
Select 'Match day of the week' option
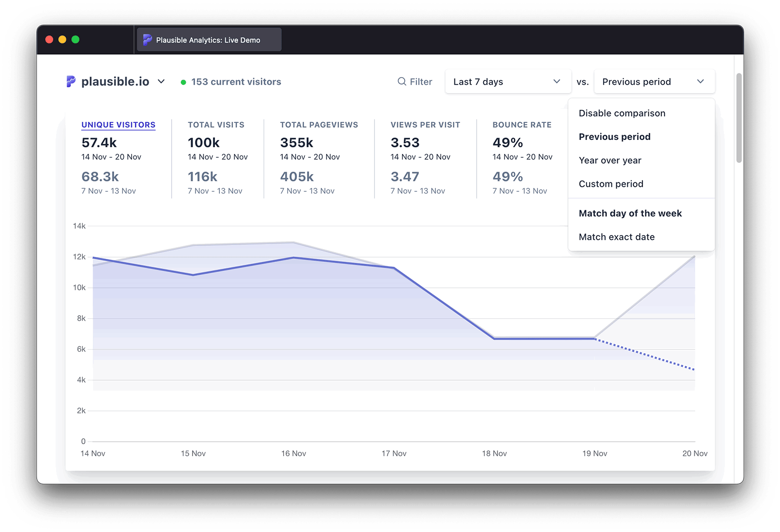pos(630,213)
